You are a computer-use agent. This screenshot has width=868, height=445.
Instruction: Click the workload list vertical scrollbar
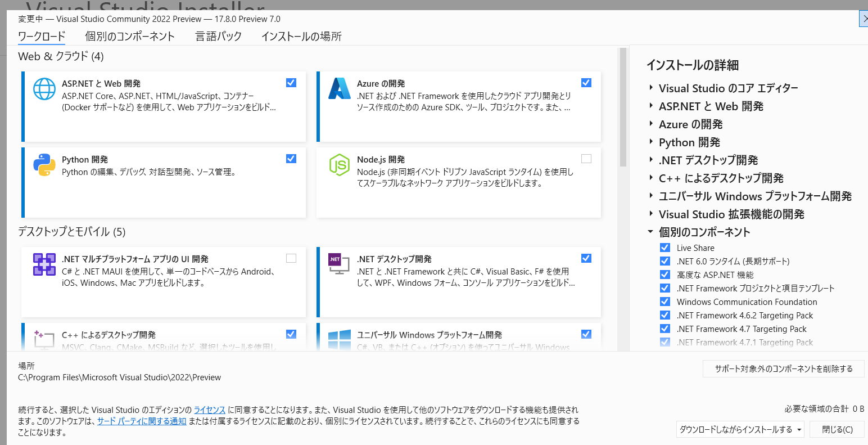[x=623, y=107]
